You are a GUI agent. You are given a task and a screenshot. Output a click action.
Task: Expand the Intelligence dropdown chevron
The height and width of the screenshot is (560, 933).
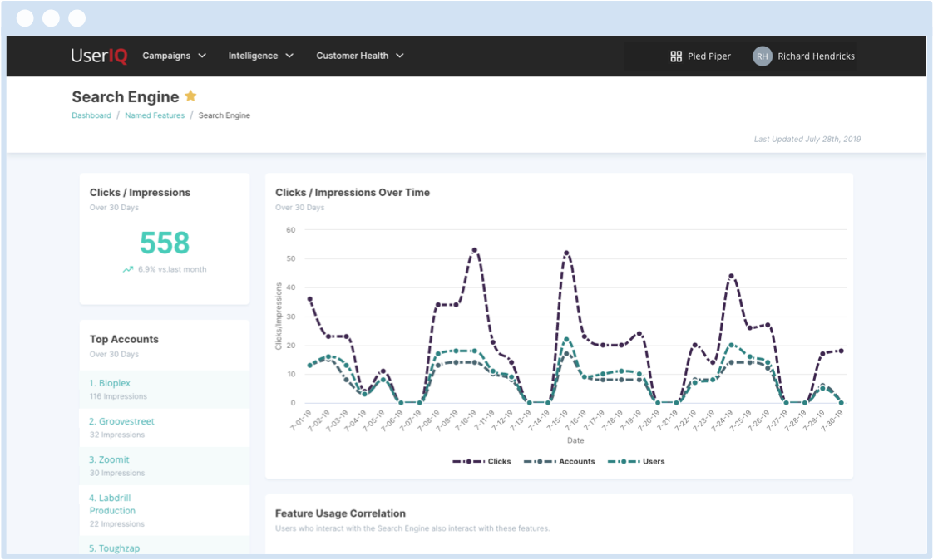coord(289,56)
